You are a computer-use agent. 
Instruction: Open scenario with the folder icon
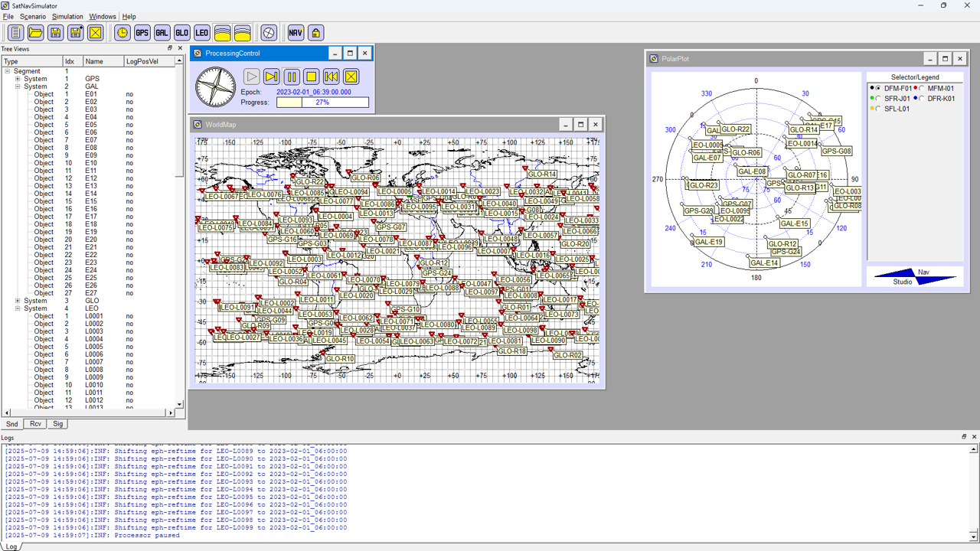(x=35, y=32)
